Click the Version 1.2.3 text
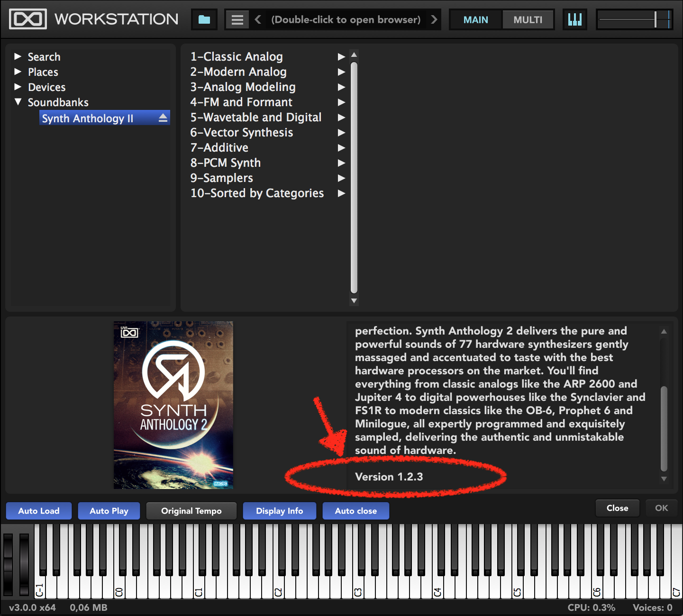683x616 pixels. pos(389,477)
